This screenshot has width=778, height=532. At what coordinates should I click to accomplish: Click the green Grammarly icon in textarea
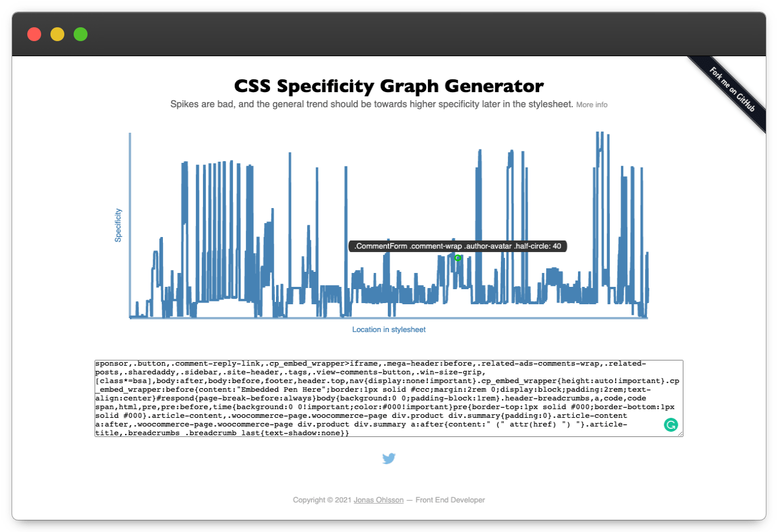tap(671, 425)
